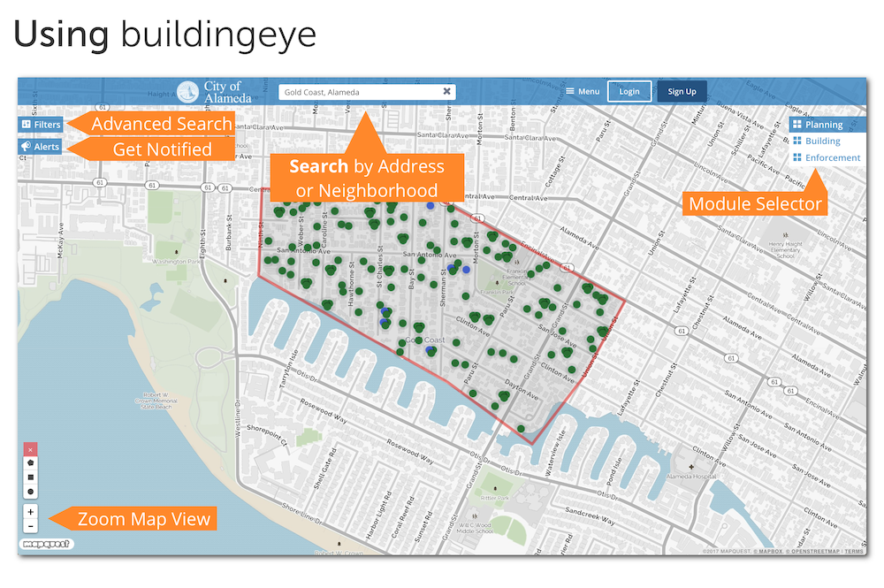
Task: Click the W.B.C Wood Middle School label
Action: tap(474, 528)
